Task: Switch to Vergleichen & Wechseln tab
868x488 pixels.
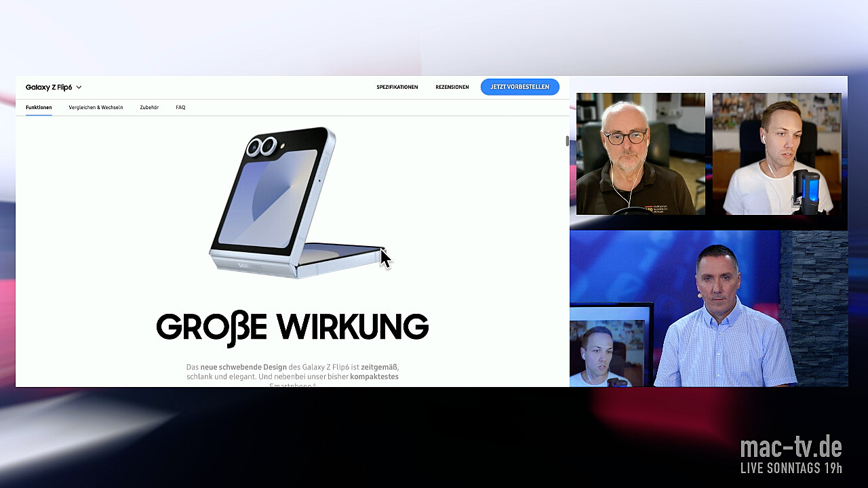Action: point(96,108)
